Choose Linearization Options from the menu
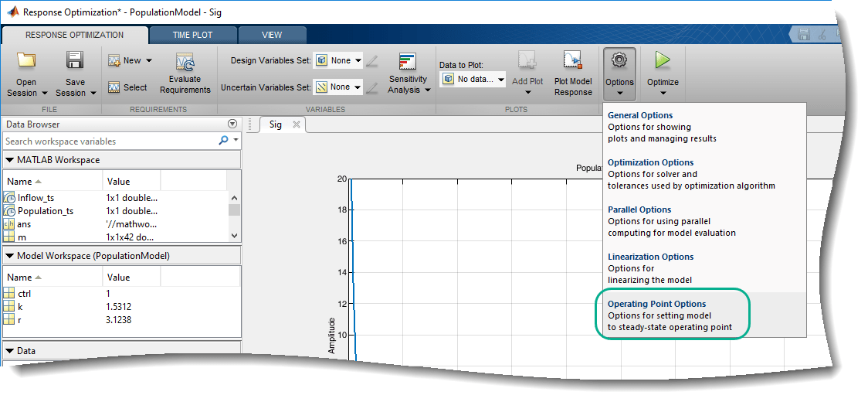 click(x=704, y=268)
